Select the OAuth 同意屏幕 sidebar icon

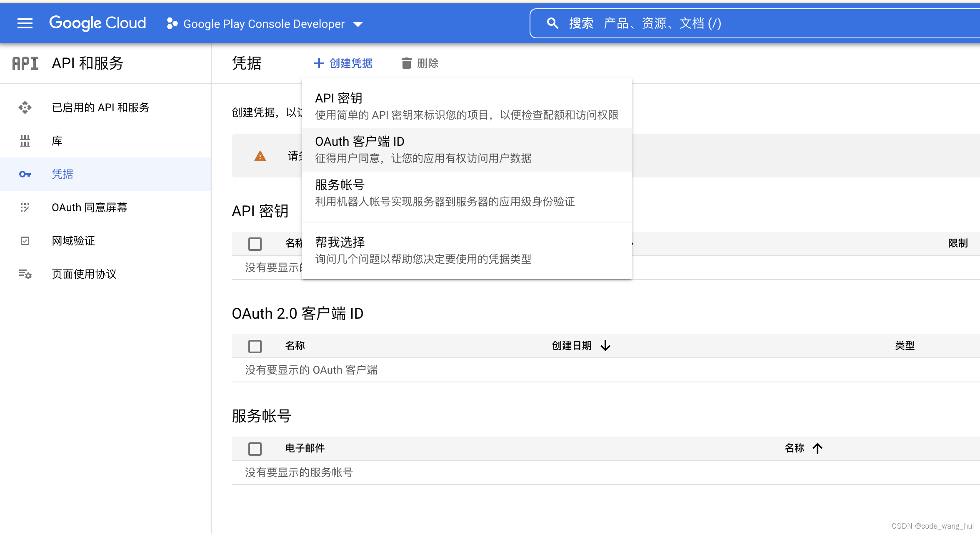tap(25, 207)
